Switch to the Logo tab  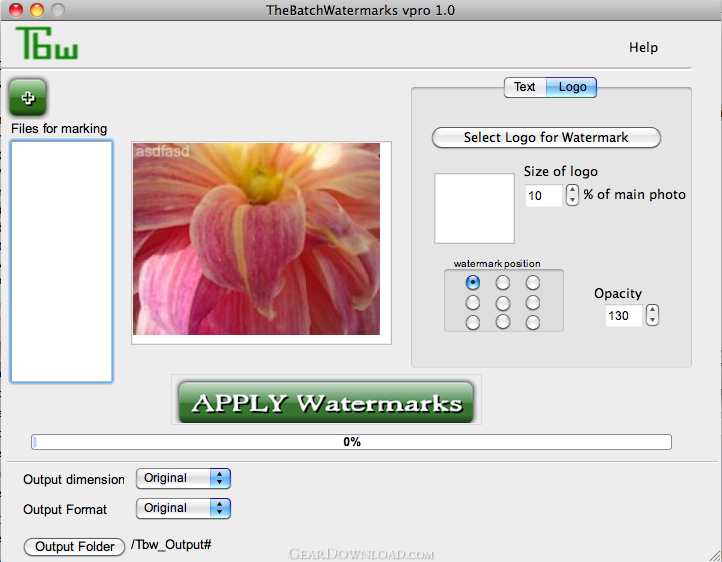[572, 87]
